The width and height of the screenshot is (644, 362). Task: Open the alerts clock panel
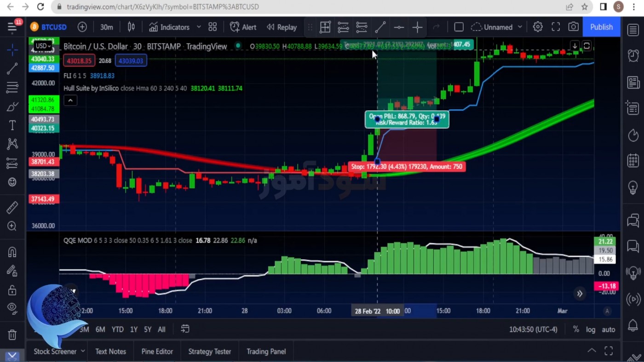click(633, 56)
